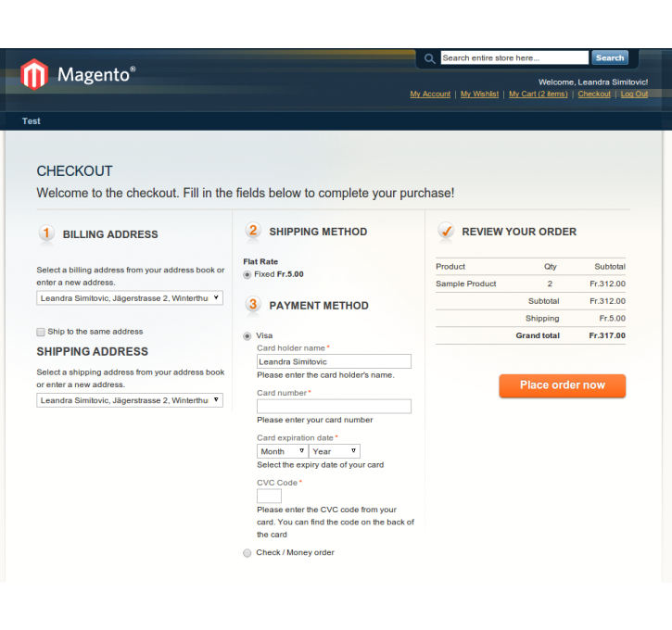Expand the card expiration Year dropdown
The image size is (672, 630).
click(335, 451)
